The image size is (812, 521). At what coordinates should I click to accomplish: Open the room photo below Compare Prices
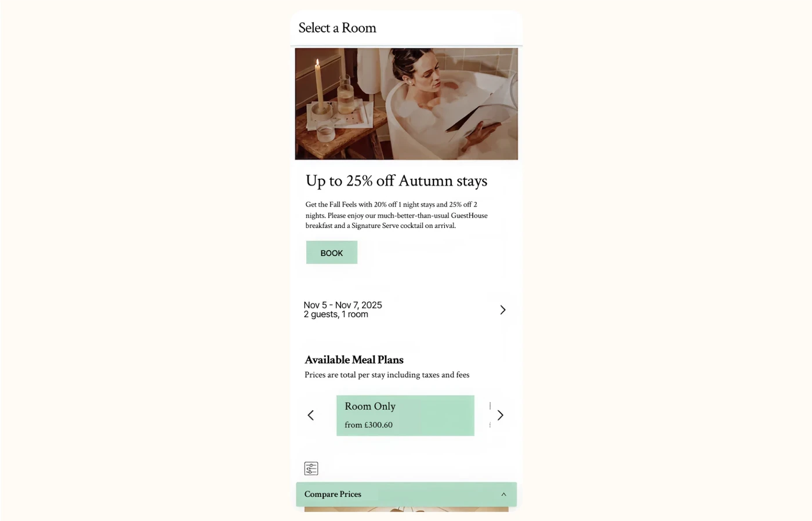[x=406, y=509]
